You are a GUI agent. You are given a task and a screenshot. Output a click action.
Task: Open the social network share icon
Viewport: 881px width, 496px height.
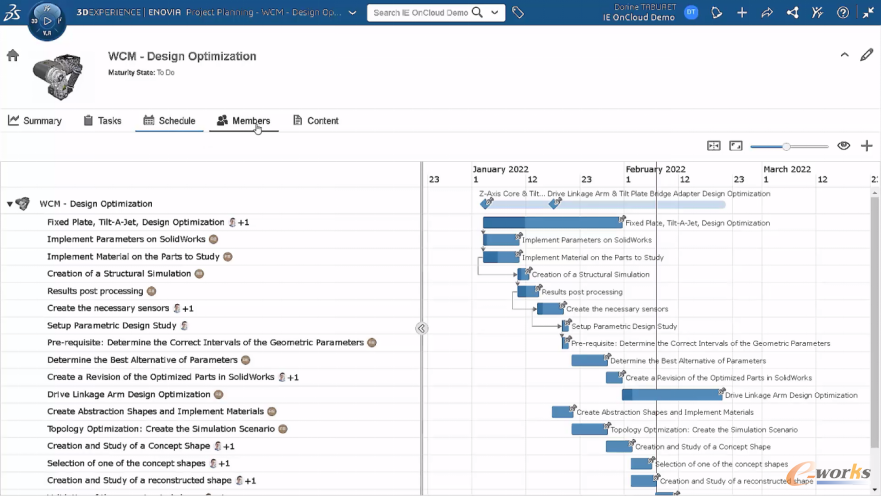pyautogui.click(x=792, y=12)
